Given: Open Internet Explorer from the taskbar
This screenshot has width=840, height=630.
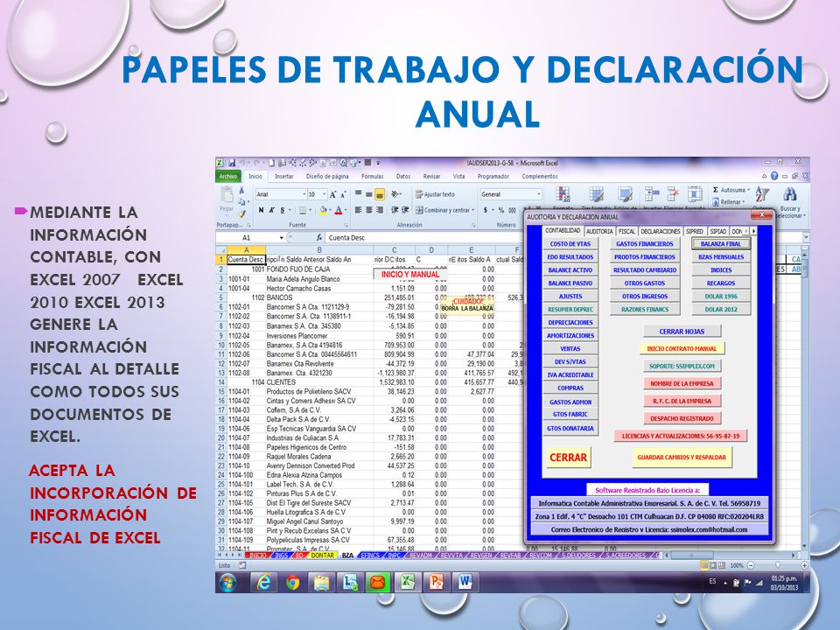Looking at the screenshot, I should [x=263, y=583].
